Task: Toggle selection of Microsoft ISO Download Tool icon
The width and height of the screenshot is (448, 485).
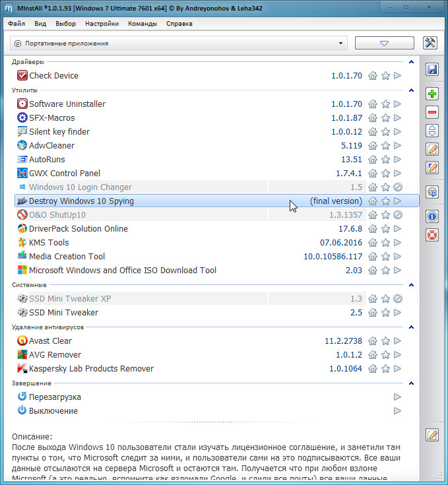Action: 22,270
